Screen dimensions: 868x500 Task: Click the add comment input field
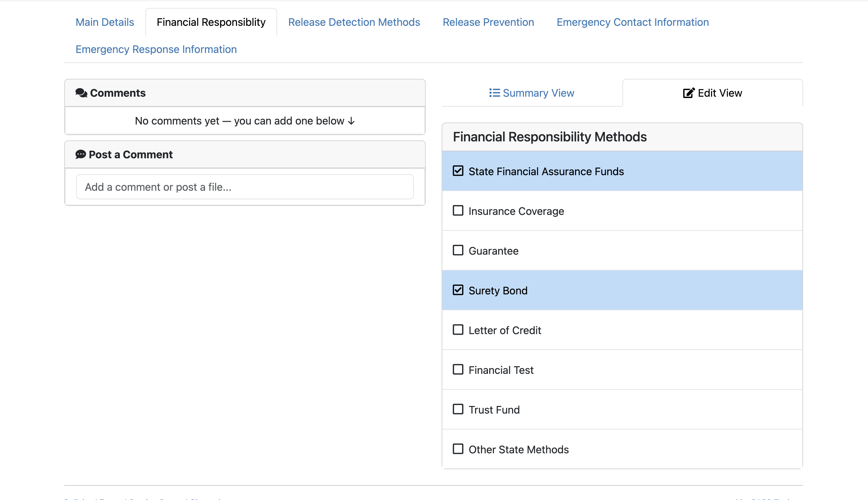[x=245, y=187]
